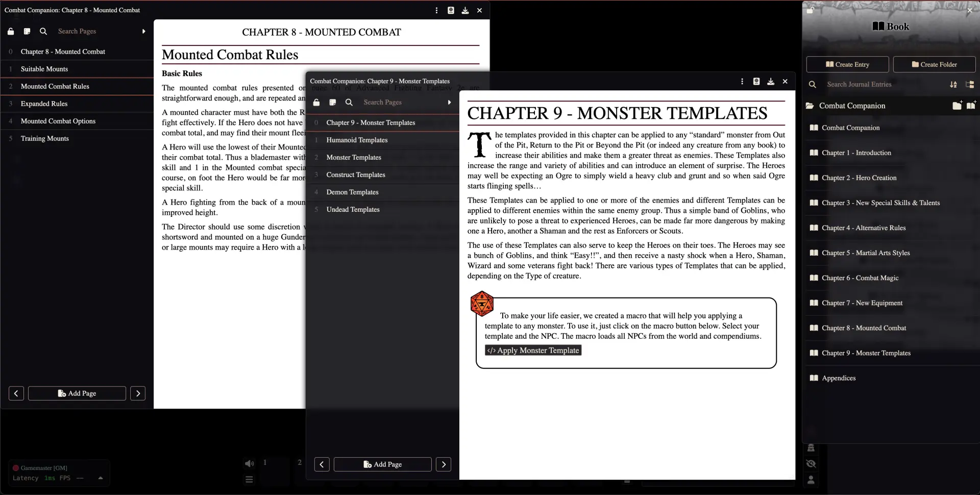This screenshot has height=495, width=980.
Task: Open the three-dot menu of Chapter 8 window
Action: [x=436, y=10]
